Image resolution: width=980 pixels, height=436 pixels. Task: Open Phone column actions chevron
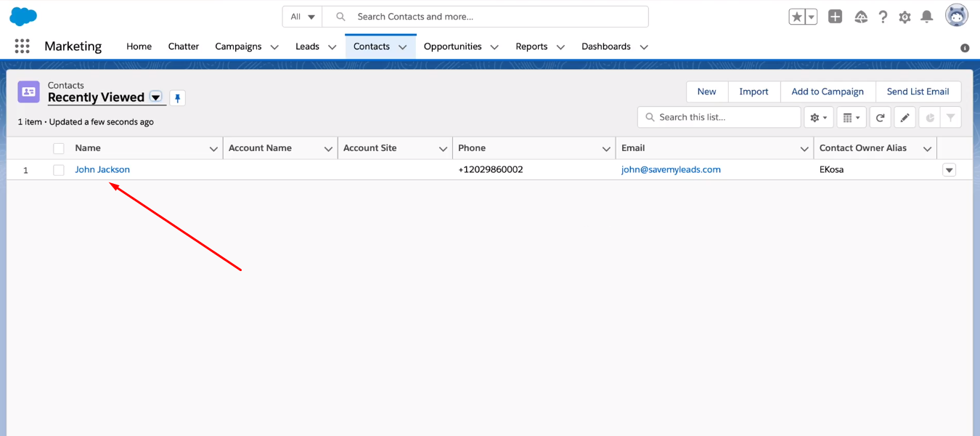click(606, 149)
